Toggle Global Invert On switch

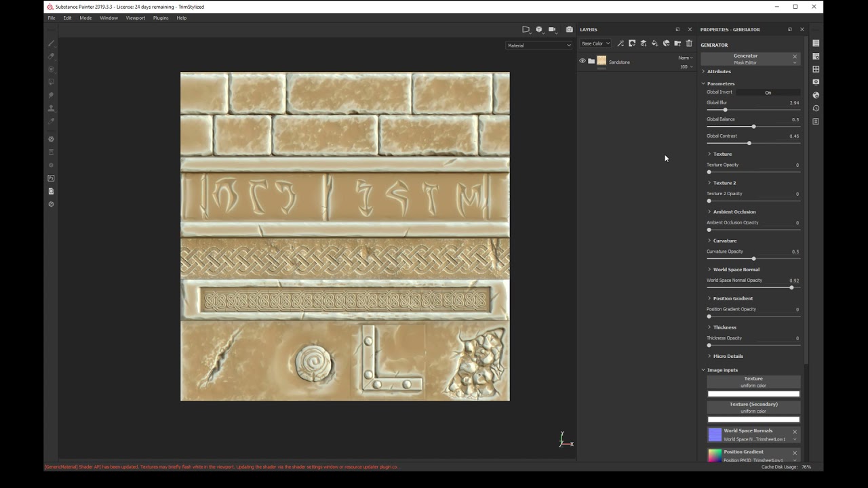tap(768, 92)
